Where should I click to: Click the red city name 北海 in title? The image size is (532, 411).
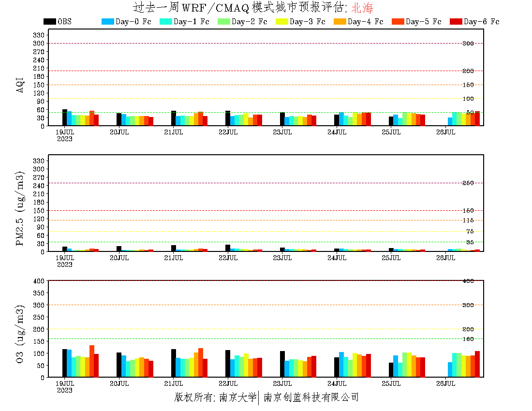coord(362,8)
